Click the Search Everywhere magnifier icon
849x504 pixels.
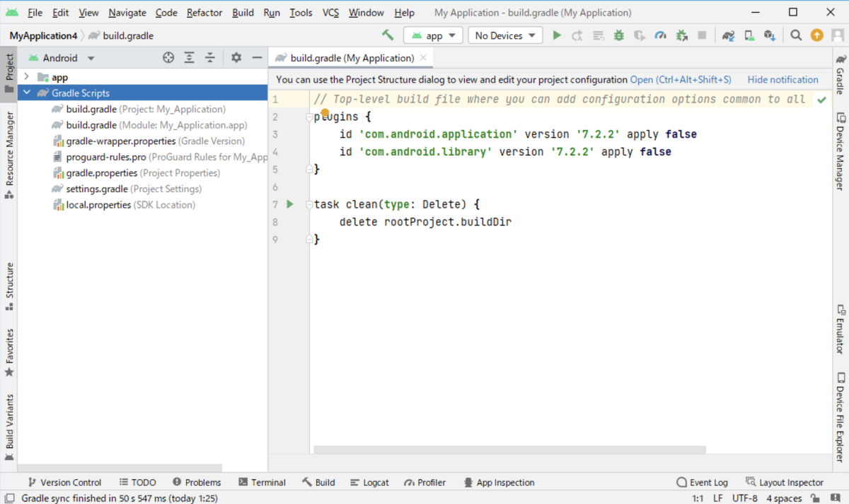pyautogui.click(x=796, y=35)
